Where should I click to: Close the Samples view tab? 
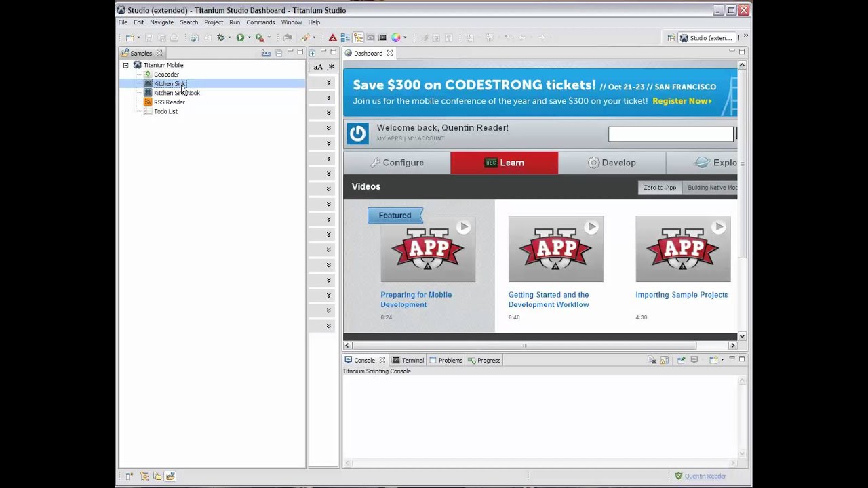(159, 53)
